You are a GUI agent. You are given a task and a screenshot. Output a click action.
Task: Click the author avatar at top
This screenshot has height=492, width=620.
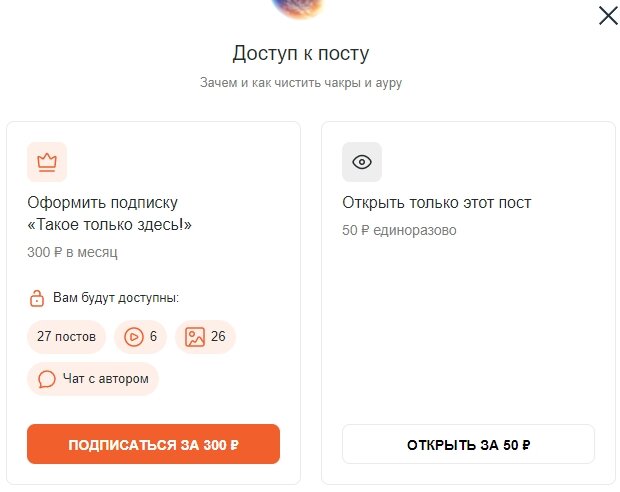(x=299, y=7)
